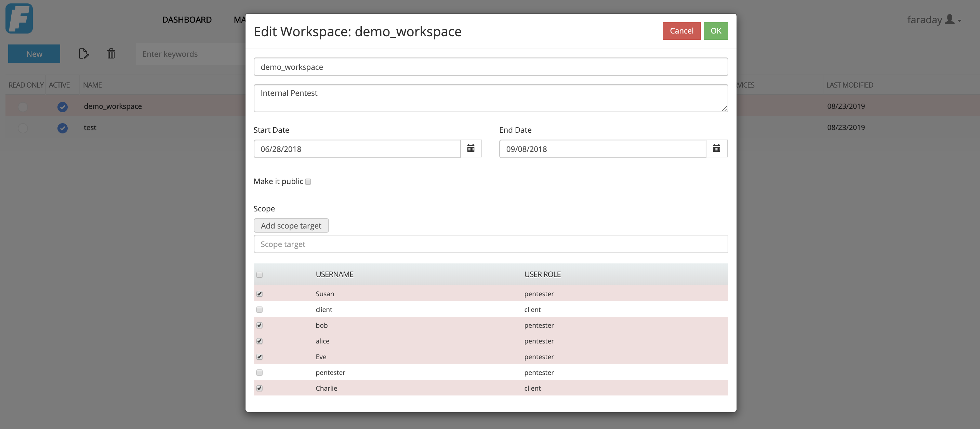
Task: Sort by the USERNAME column header
Action: [334, 274]
